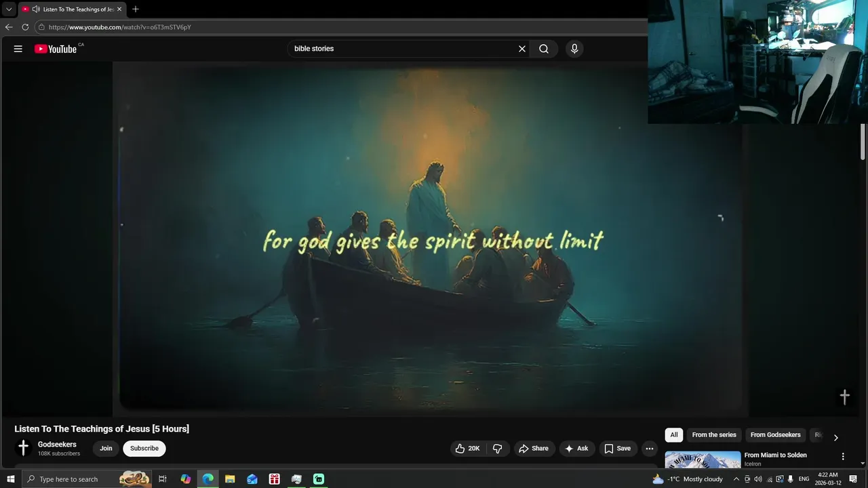This screenshot has width=868, height=488.
Task: Save the video to a playlist
Action: 618,449
